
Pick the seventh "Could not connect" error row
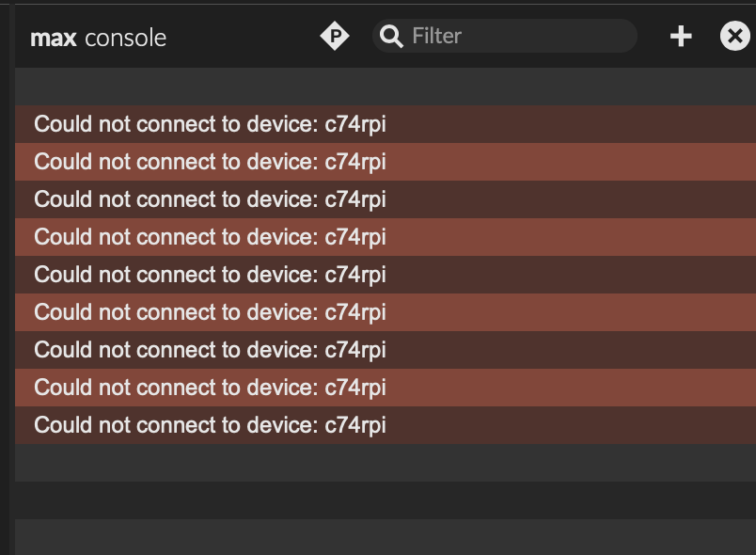(x=210, y=350)
